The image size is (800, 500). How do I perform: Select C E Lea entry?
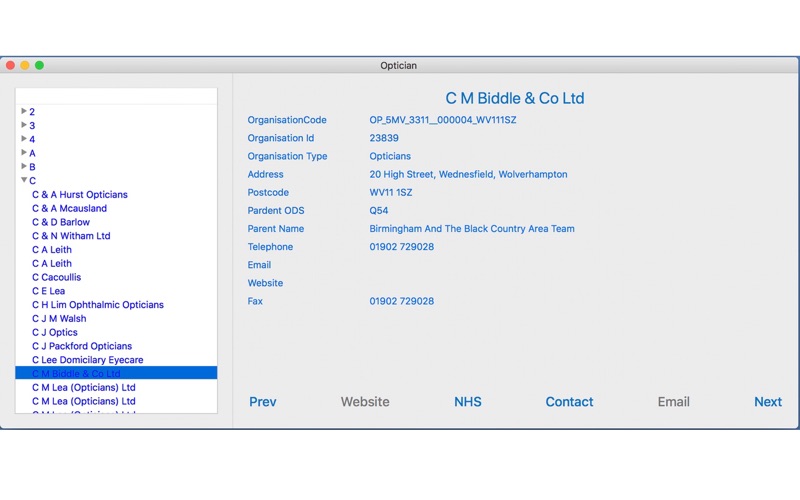click(x=48, y=291)
